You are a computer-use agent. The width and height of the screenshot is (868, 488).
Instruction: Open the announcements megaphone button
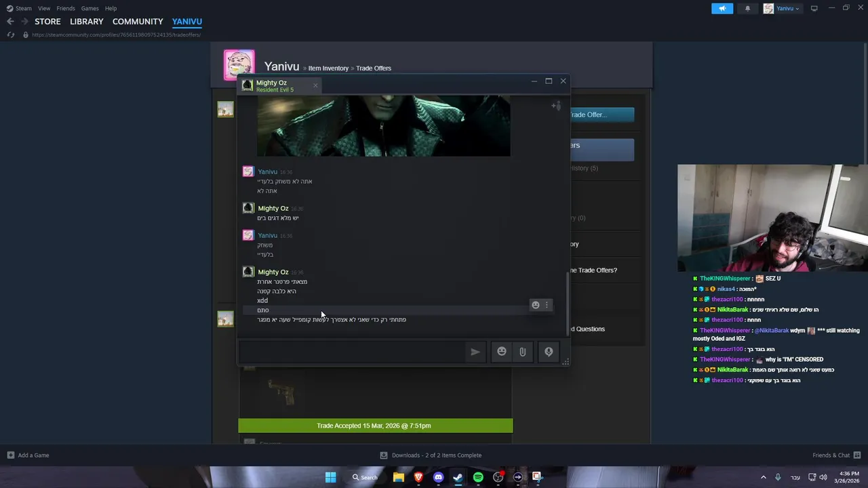(x=722, y=8)
